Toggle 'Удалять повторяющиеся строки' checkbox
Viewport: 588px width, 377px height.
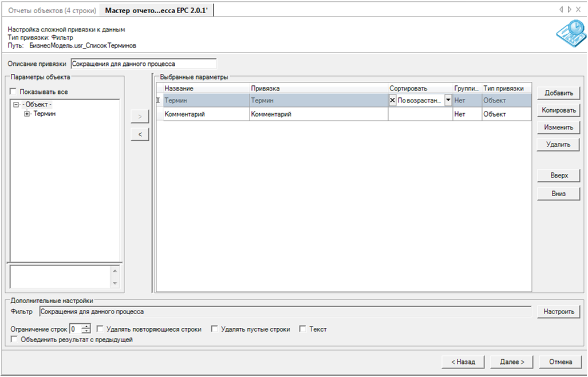[100, 329]
